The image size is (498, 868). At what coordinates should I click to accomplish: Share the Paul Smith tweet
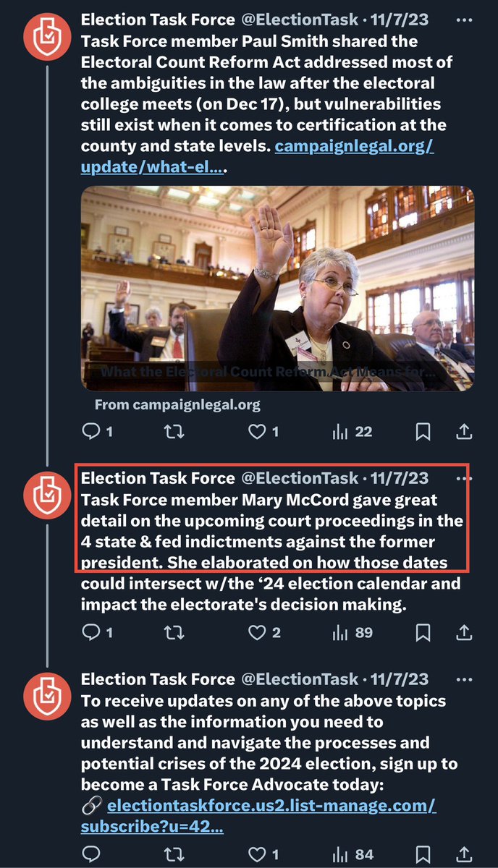click(465, 432)
